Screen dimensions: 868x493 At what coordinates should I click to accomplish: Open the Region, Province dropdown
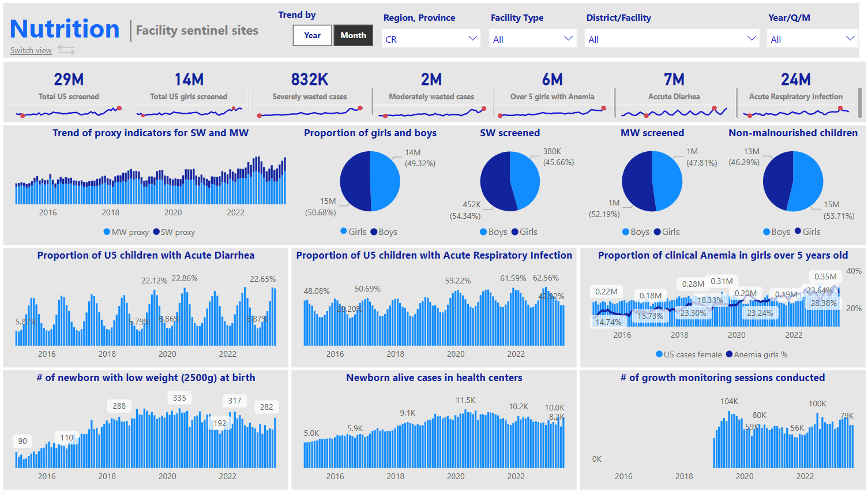click(431, 39)
